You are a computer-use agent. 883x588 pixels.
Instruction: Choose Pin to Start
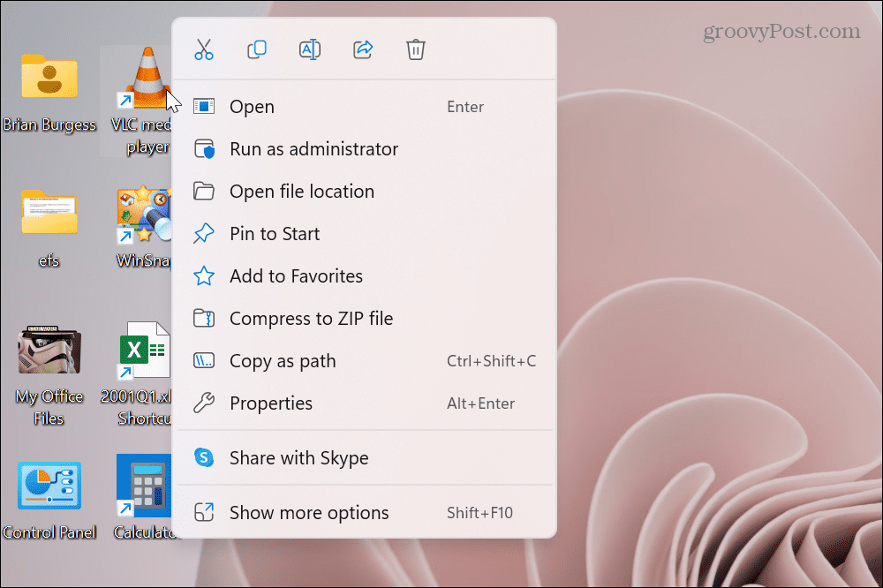(x=365, y=234)
